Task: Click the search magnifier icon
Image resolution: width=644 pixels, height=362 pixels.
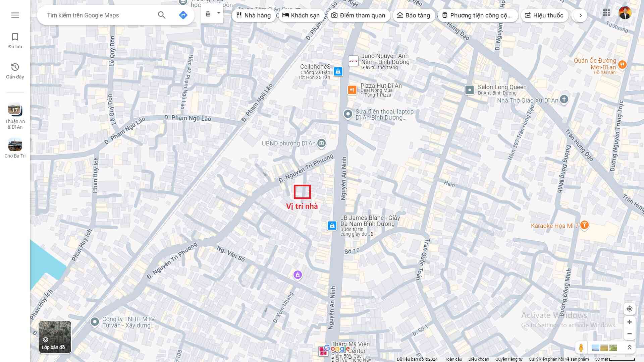Action: tap(162, 15)
